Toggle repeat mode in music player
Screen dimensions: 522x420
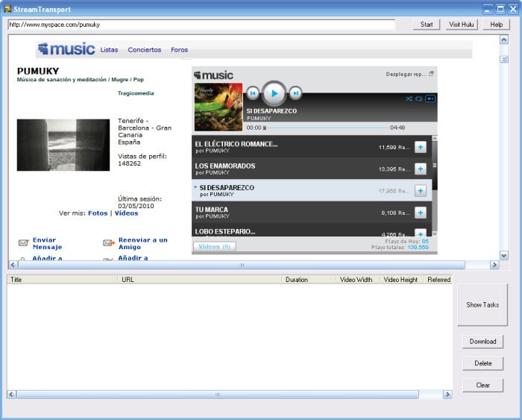pos(419,98)
